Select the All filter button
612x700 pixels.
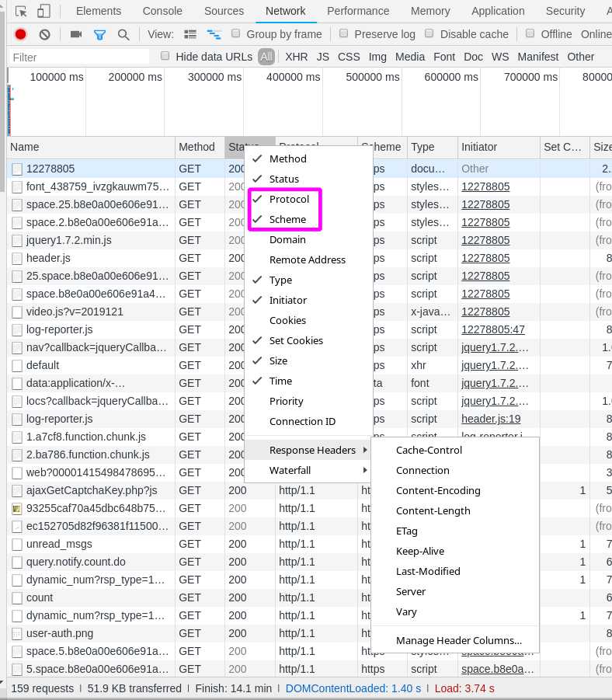tap(266, 57)
